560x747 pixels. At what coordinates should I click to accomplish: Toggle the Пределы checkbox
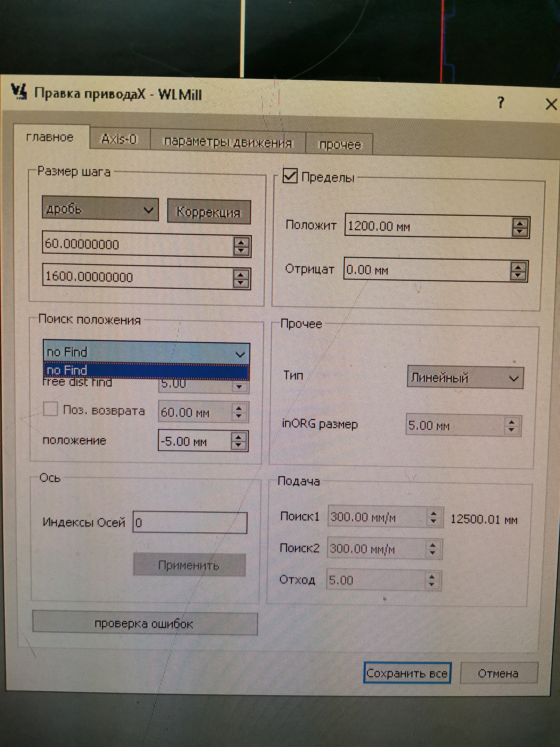click(x=290, y=176)
